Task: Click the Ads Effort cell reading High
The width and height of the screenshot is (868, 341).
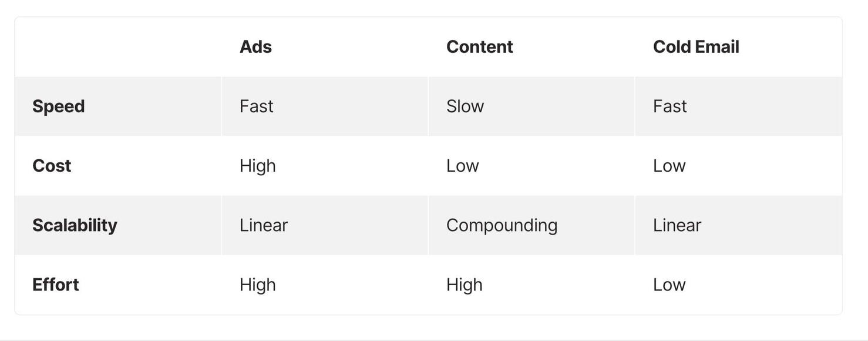Action: (258, 285)
